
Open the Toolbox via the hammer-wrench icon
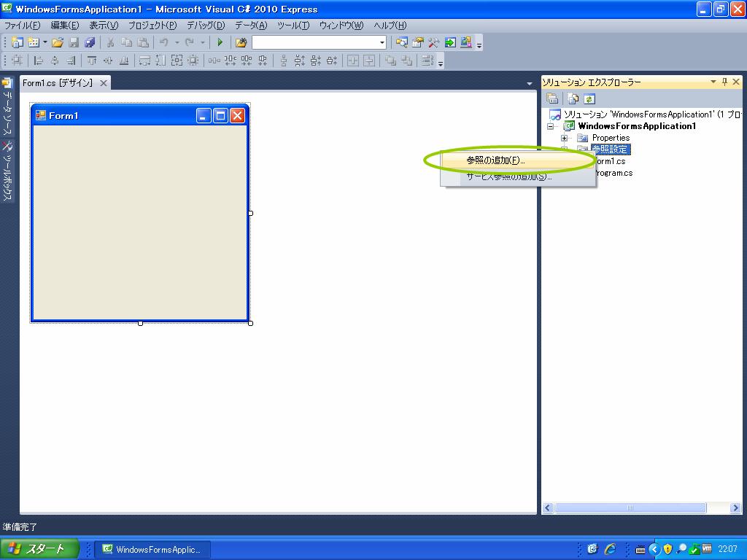434,43
